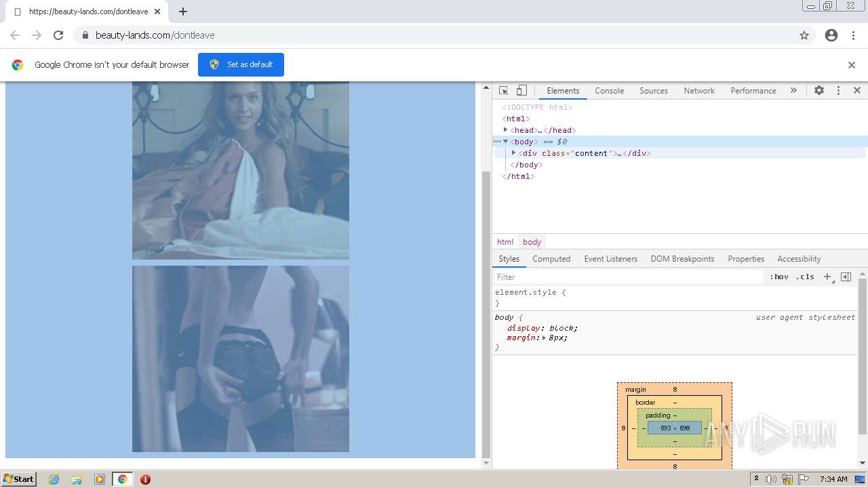Screen dimensions: 868x488
Task: Open the Event Listeners tab
Action: click(610, 259)
